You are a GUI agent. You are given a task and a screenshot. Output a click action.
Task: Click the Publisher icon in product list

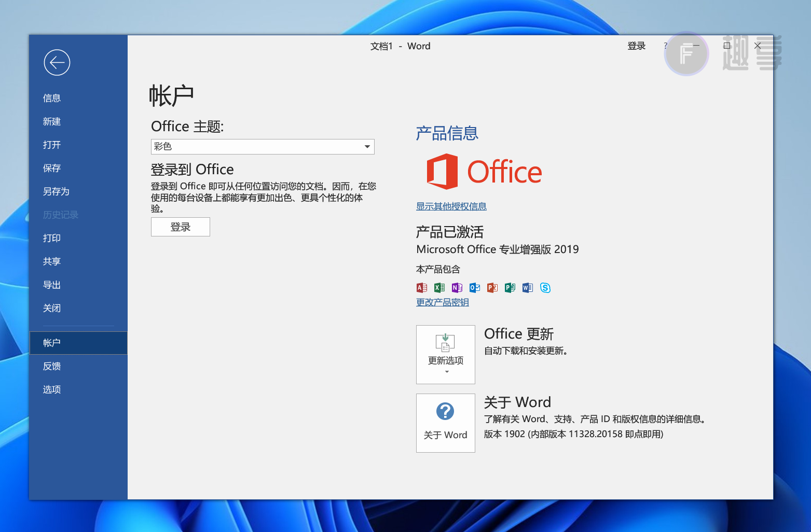(510, 288)
